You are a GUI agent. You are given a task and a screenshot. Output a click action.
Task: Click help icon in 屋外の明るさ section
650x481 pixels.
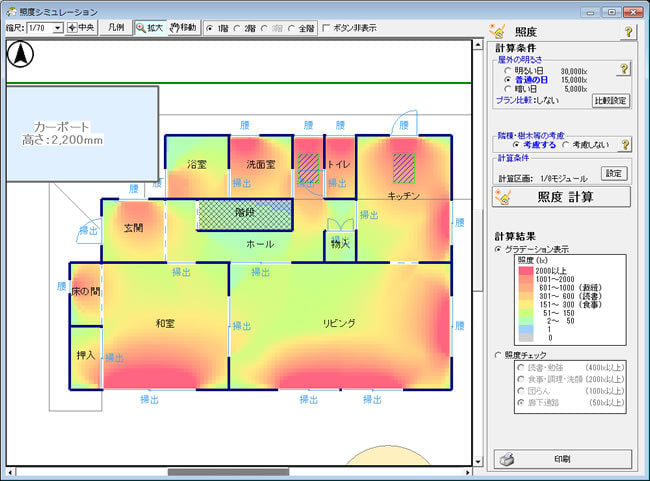(624, 69)
